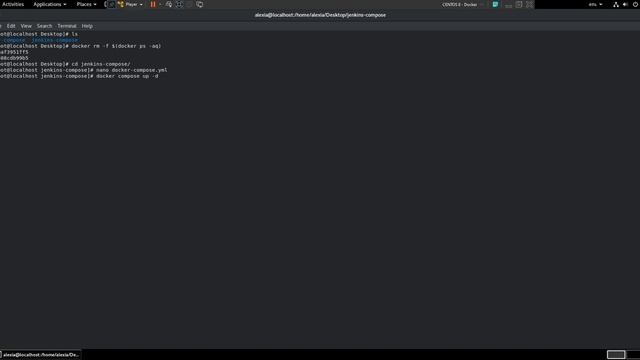Click the network status icon in the tray
The width and height of the screenshot is (640, 360).
pos(616,4)
